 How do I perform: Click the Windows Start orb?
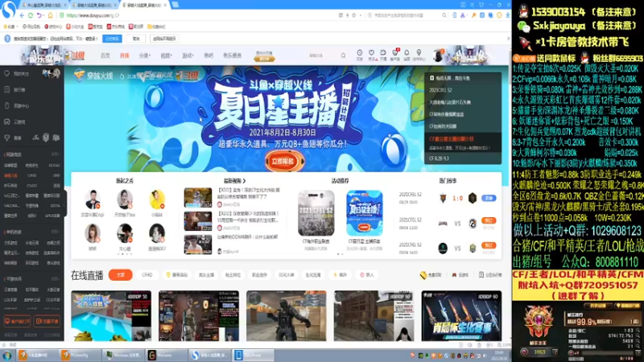pos(7,355)
